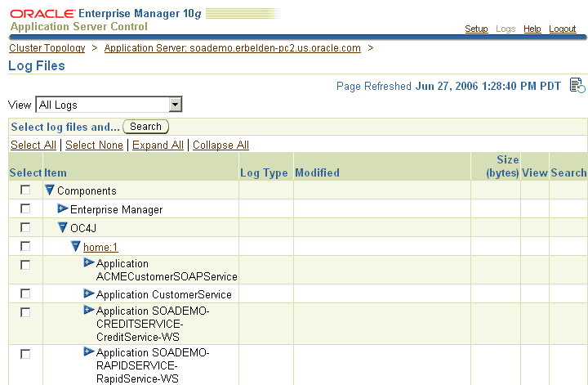Screen dimensions: 588x385
Task: Go to Cluster Topology breadcrumb
Action: [47, 48]
